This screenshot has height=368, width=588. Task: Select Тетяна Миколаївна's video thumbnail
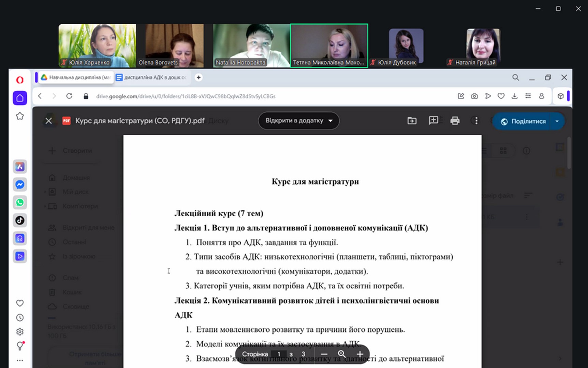click(329, 46)
